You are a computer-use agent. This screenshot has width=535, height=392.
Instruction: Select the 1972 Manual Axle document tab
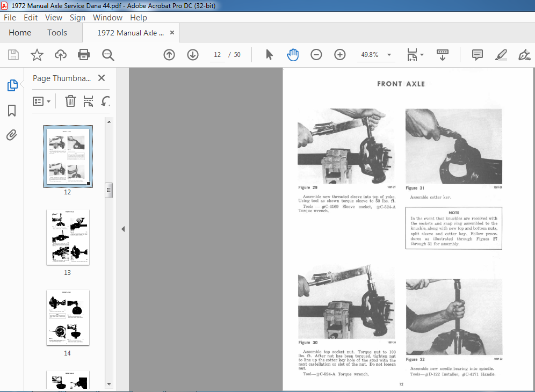click(x=131, y=33)
